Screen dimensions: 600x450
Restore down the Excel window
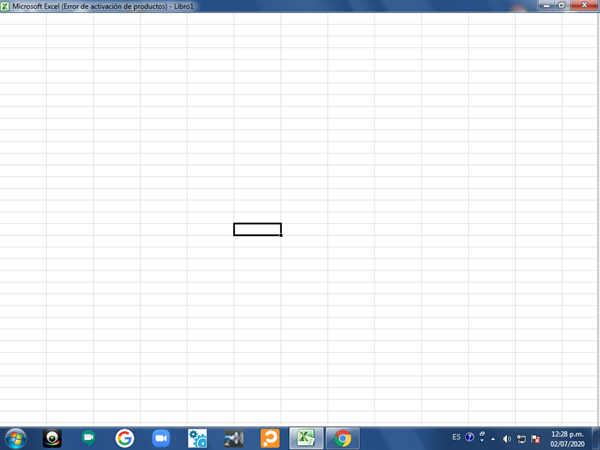[561, 5]
